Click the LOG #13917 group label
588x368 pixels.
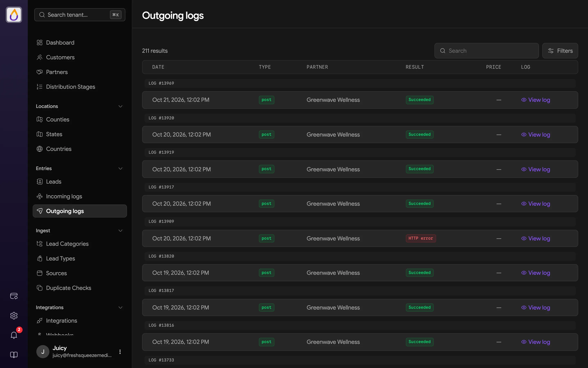pyautogui.click(x=161, y=187)
